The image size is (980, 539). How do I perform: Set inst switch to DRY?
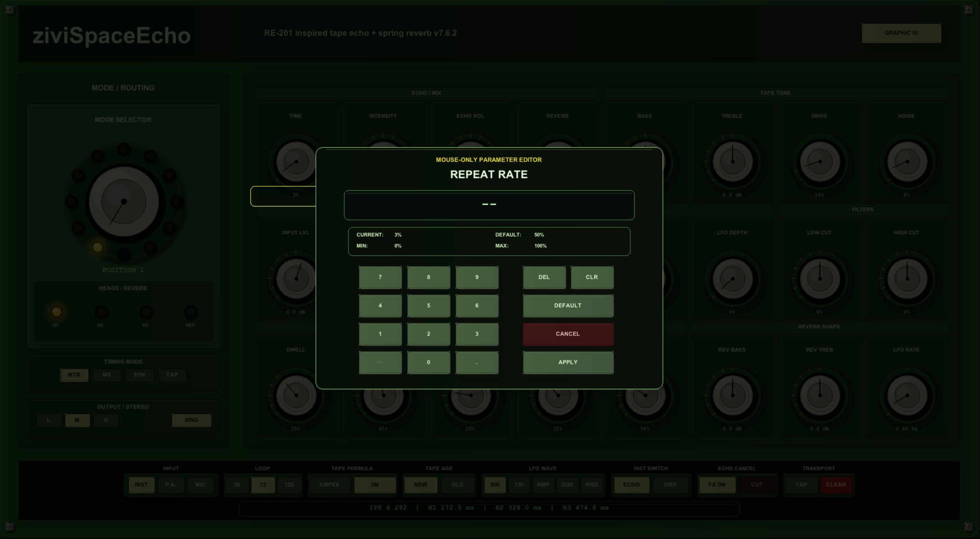(x=670, y=485)
